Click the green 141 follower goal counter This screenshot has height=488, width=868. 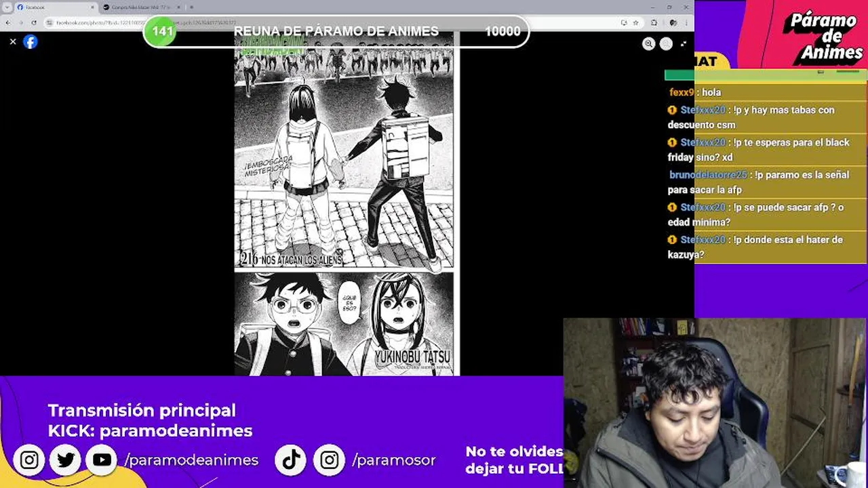162,31
